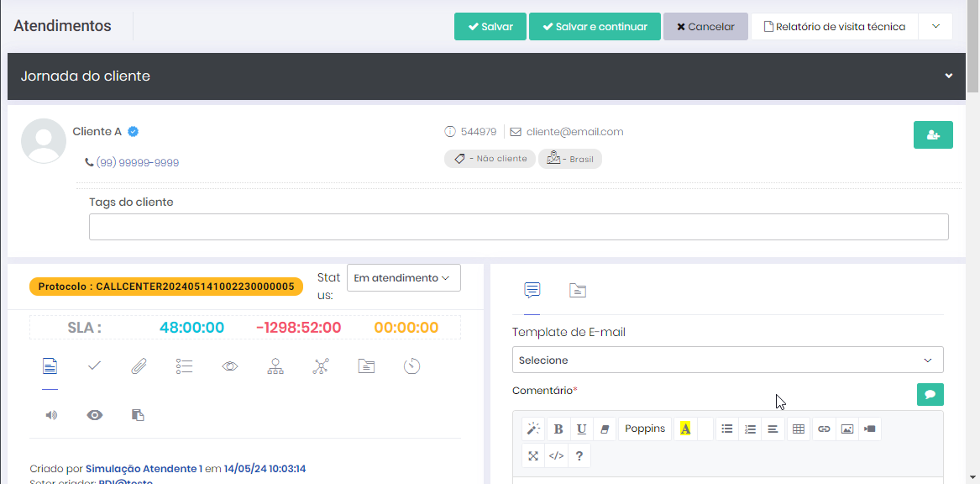Toggle bold formatting in comment editor
Screen dimensions: 980x484
[558, 429]
